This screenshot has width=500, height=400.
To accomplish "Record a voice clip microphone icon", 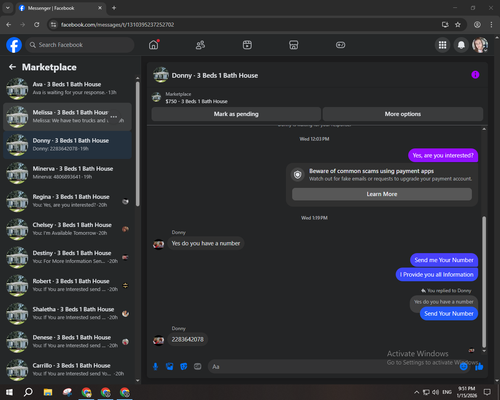I will 155,367.
